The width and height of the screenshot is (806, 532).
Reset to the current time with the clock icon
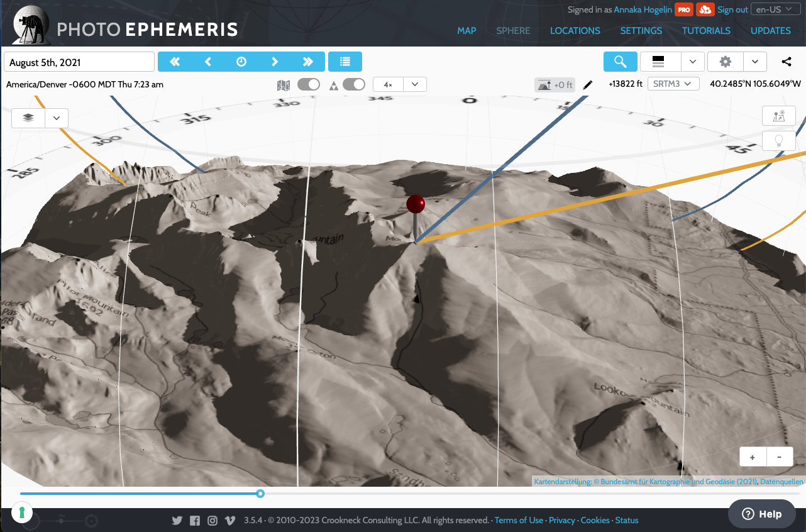(241, 62)
